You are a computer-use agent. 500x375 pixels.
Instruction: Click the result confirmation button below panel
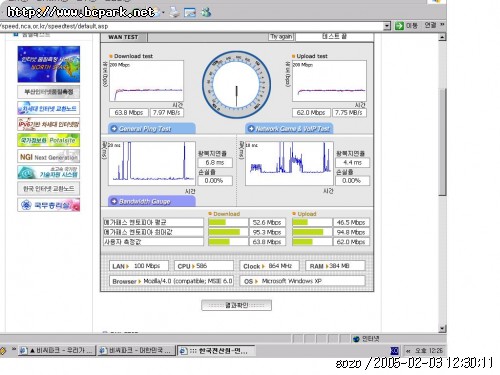pyautogui.click(x=236, y=305)
